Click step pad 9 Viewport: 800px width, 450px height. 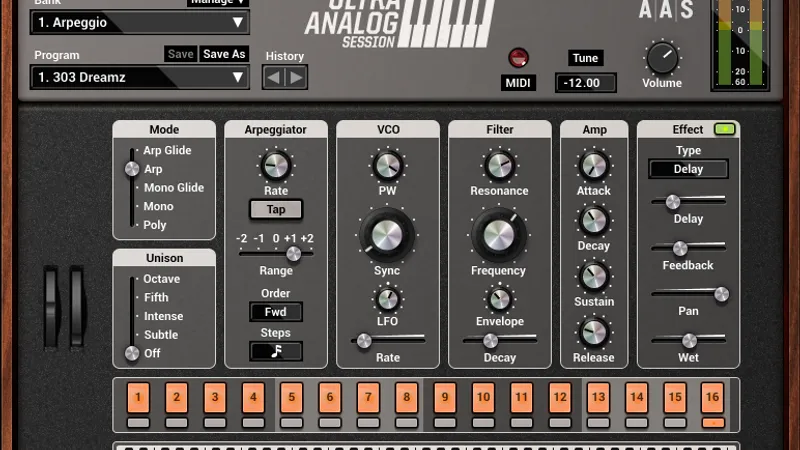pos(445,397)
